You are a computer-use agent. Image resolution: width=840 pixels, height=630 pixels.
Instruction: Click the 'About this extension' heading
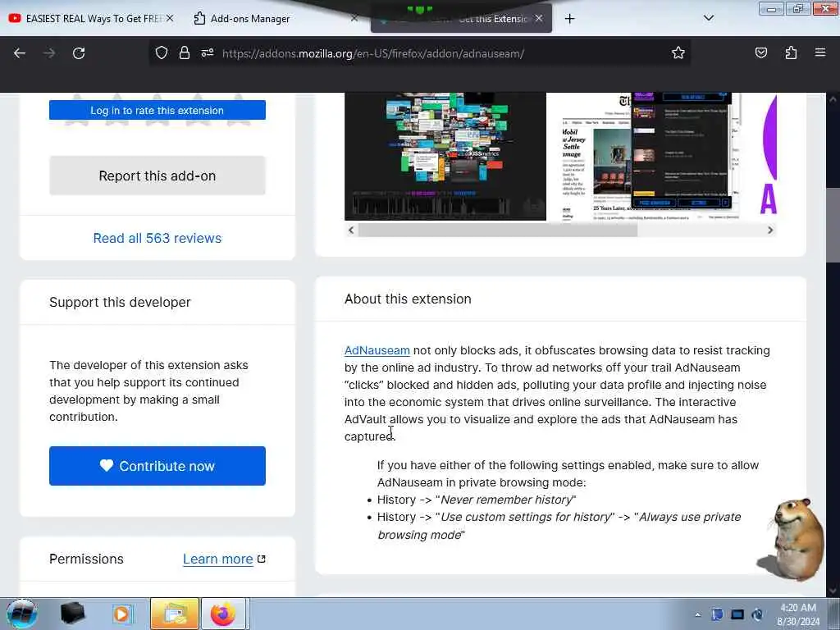(408, 299)
